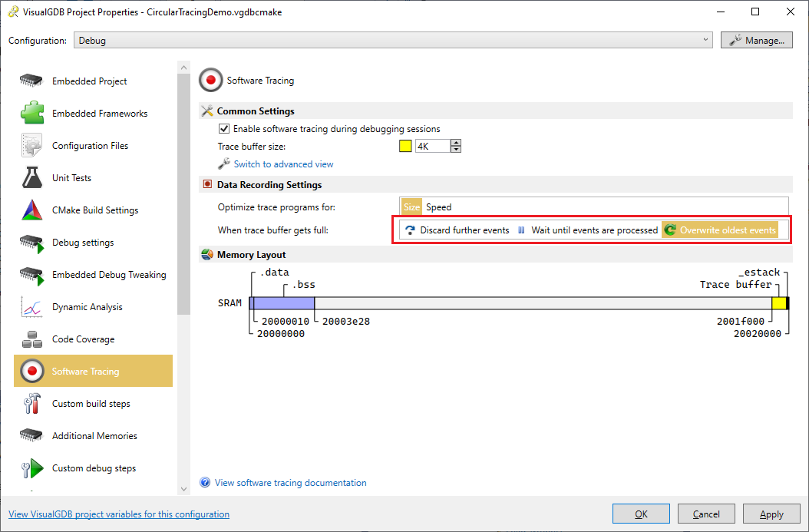Click the CMake Build Settings triangle icon
The image size is (809, 532).
(x=31, y=210)
